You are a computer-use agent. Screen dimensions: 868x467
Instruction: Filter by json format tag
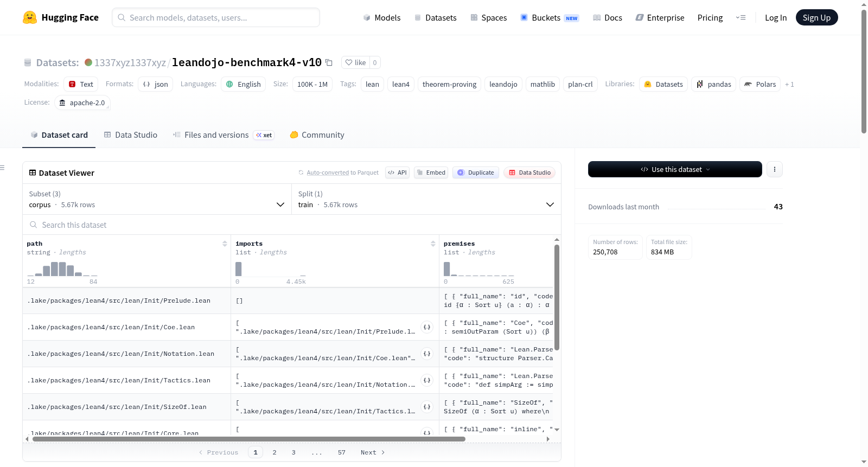(x=155, y=84)
